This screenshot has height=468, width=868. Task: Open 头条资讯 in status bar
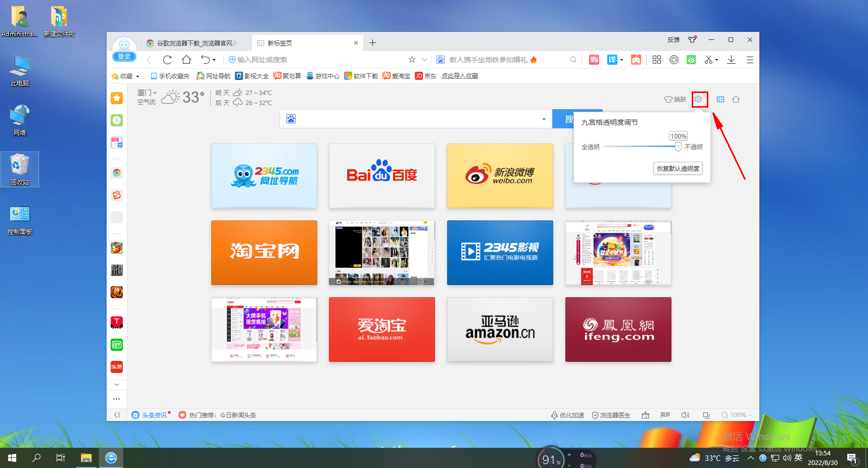pyautogui.click(x=150, y=415)
